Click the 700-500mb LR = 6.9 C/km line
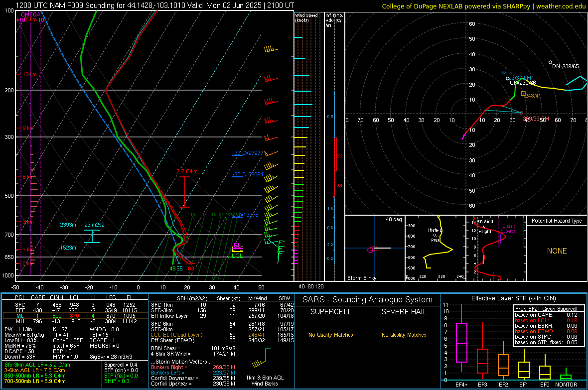The image size is (588, 390). 35,381
